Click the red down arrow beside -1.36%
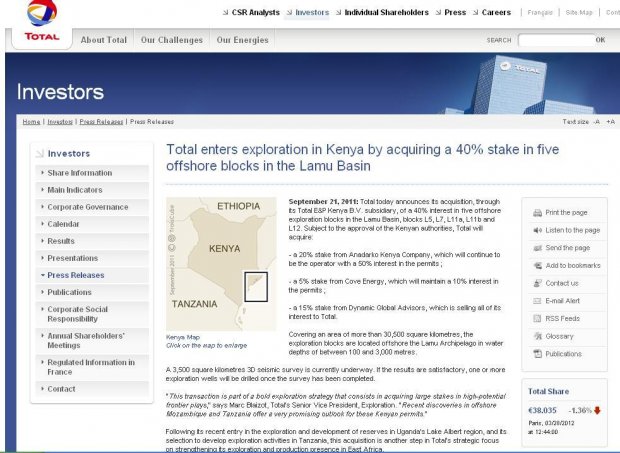This screenshot has width=620, height=453. [597, 411]
